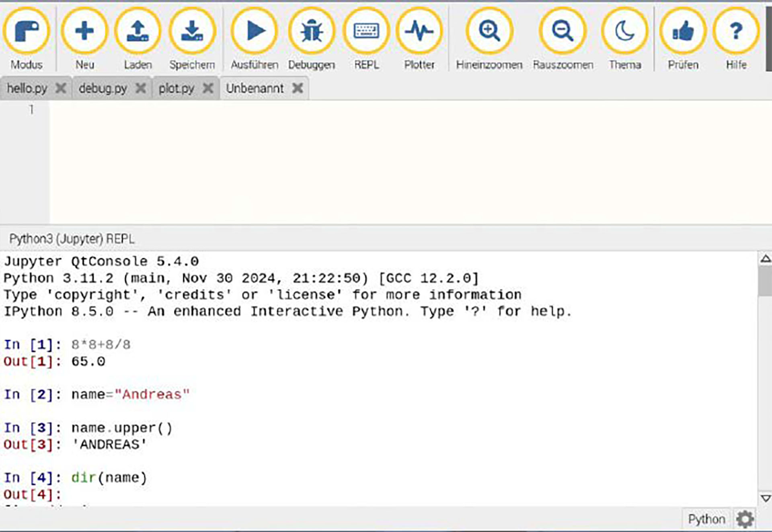Zoom out using the Rauszoomen icon
The image size is (772, 532).
pos(563,30)
